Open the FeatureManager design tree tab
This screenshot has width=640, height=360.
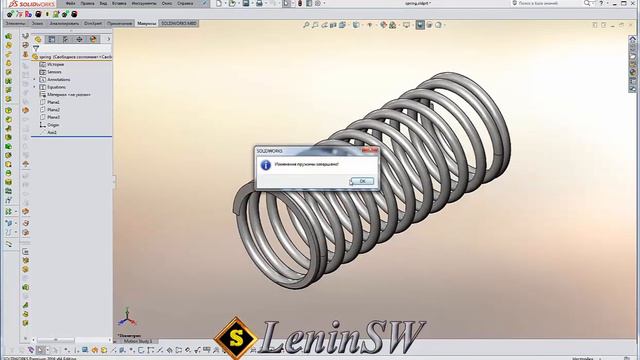[38, 39]
